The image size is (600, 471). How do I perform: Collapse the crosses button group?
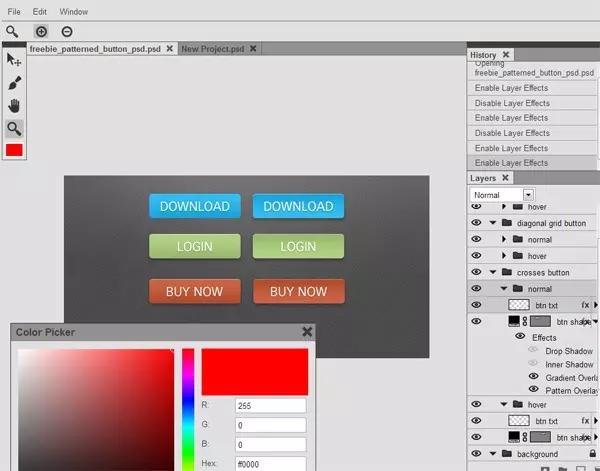click(493, 272)
